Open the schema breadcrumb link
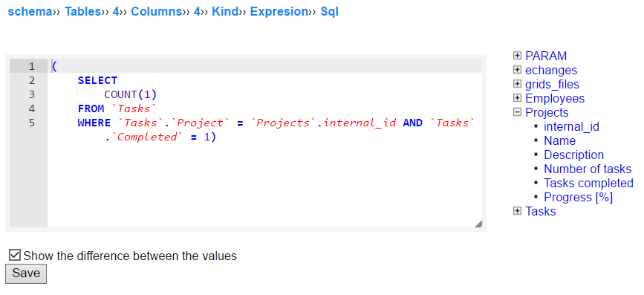 pyautogui.click(x=30, y=12)
